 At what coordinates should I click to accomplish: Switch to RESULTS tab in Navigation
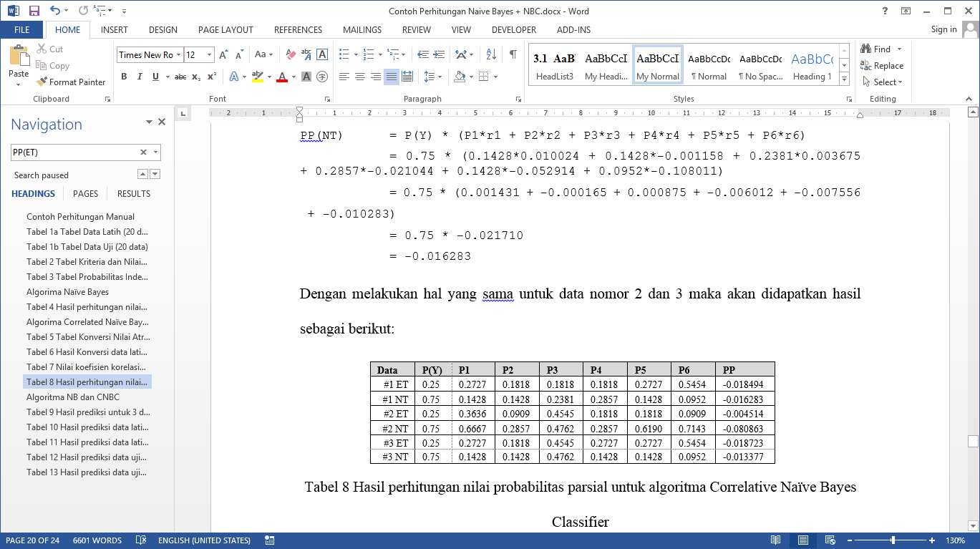[x=134, y=193]
